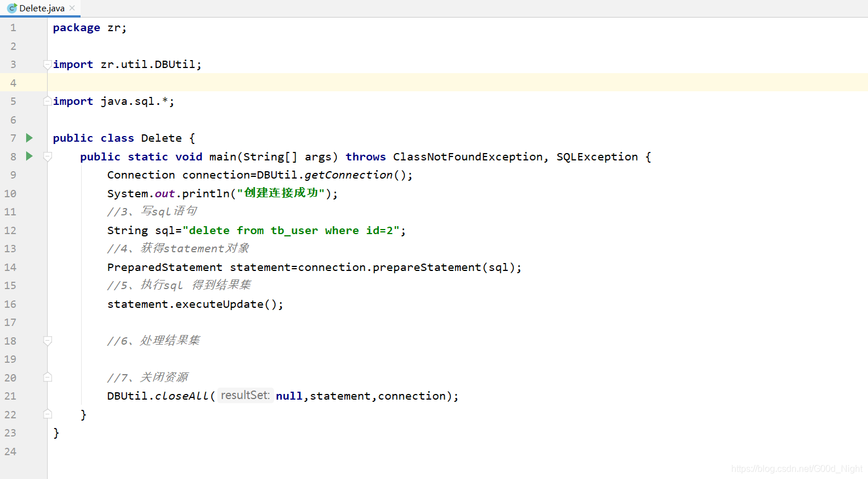Click the import java.sql.* line
The height and width of the screenshot is (479, 868).
point(113,101)
